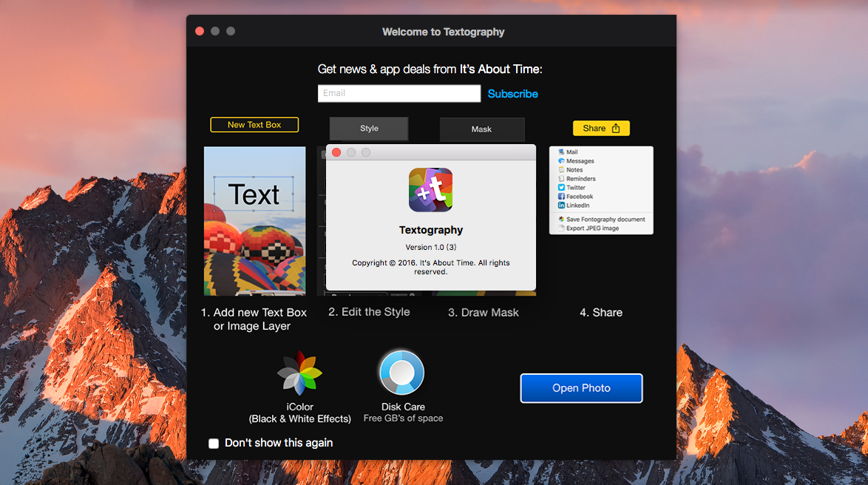The width and height of the screenshot is (868, 485).
Task: Click the hot air balloon Text thumbnail
Action: 254,221
